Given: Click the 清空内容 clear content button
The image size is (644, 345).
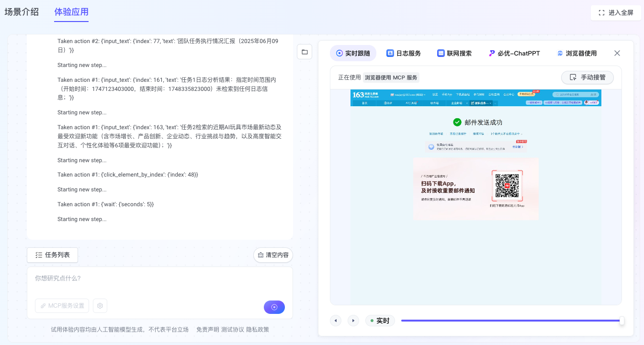Looking at the screenshot, I should coord(273,255).
